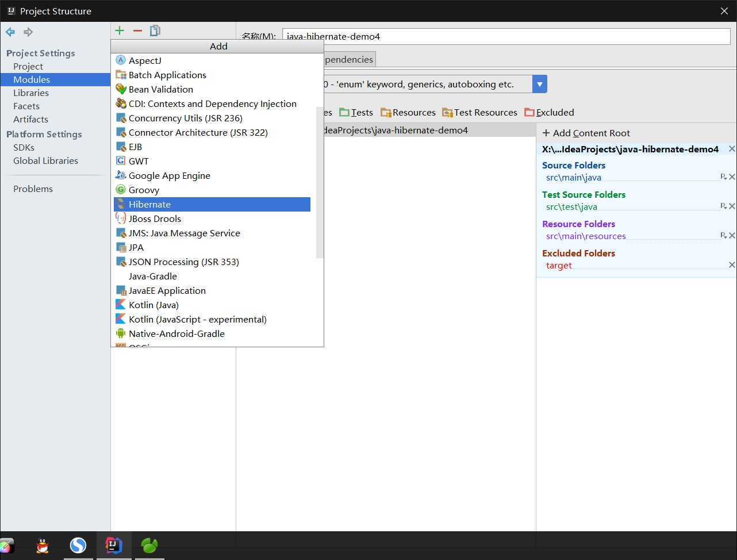Open Sogou browser from taskbar

tap(78, 546)
